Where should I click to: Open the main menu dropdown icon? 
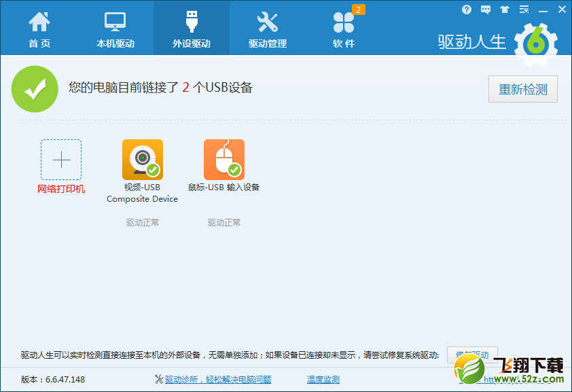click(524, 10)
